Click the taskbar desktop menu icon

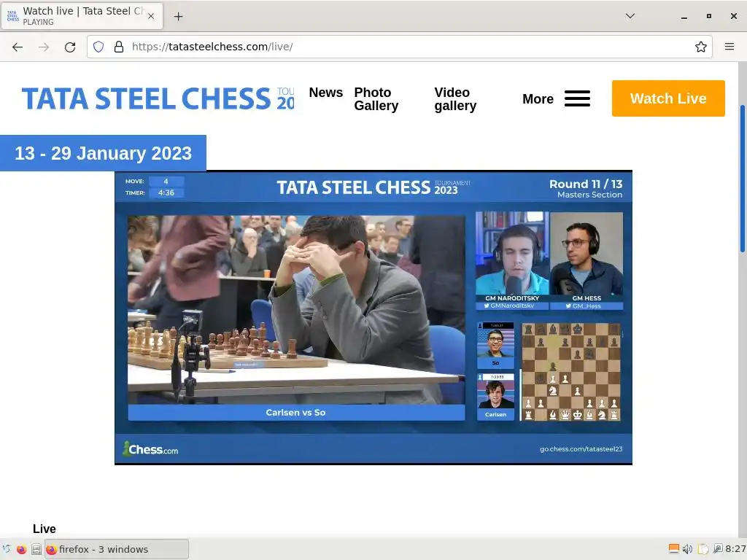click(x=7, y=550)
